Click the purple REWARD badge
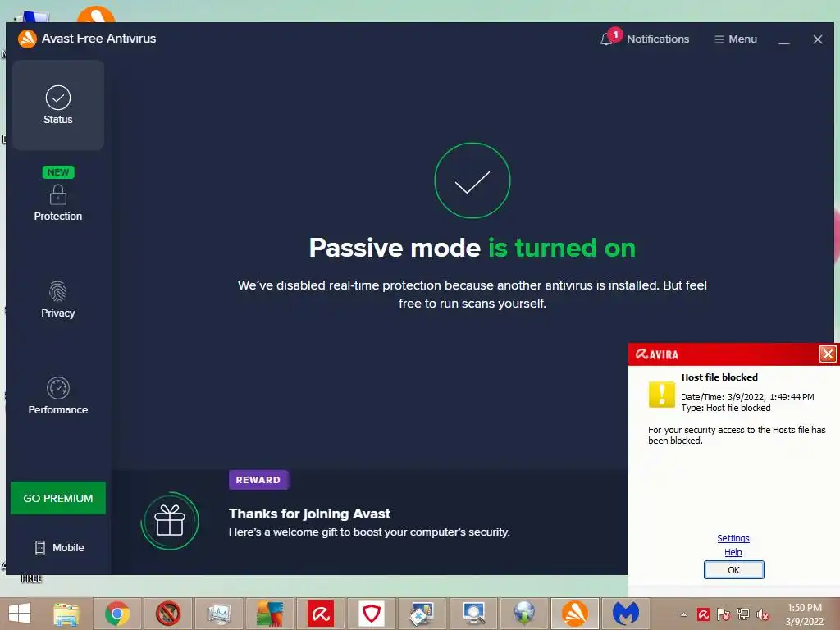 click(258, 480)
